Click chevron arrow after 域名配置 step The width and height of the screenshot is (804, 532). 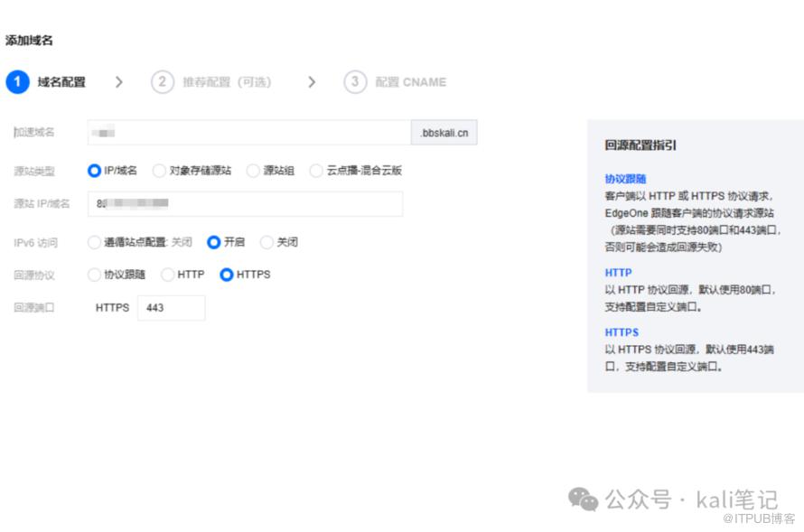point(119,82)
